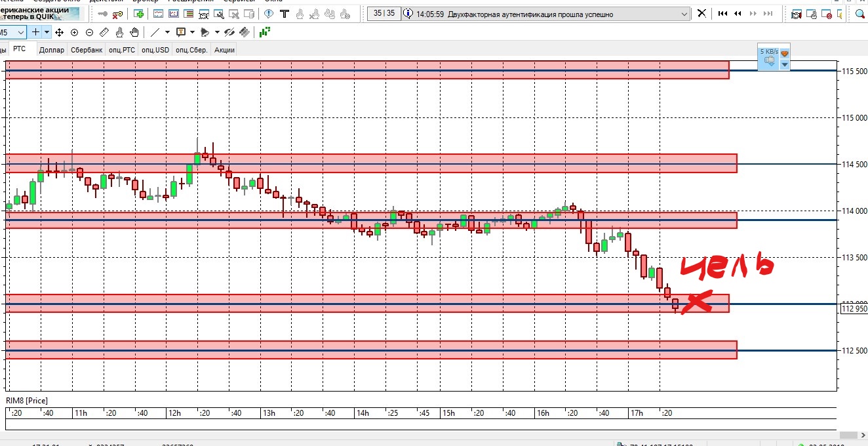Select the text label annotation tool
The image size is (868, 446).
(x=181, y=31)
